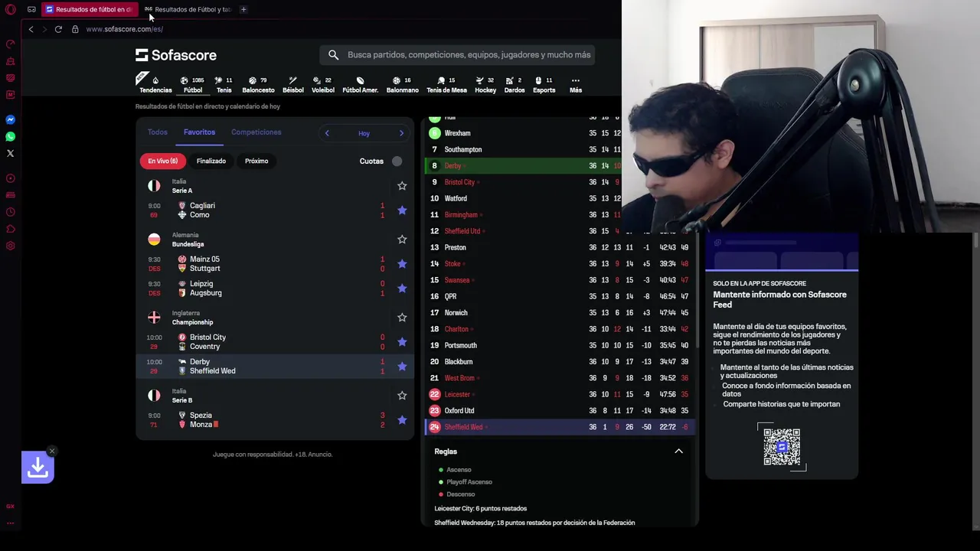Image resolution: width=980 pixels, height=551 pixels.
Task: Filter by Finalizado matches
Action: [211, 161]
